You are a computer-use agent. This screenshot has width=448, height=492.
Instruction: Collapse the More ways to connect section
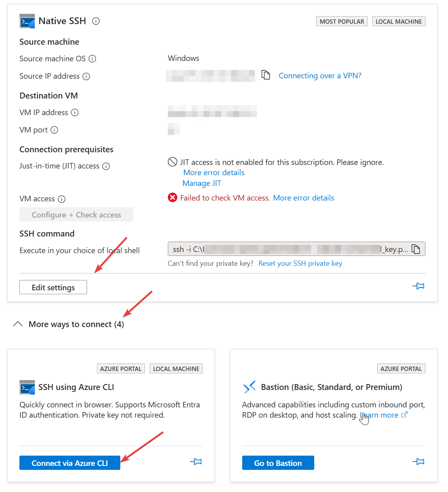coord(18,324)
